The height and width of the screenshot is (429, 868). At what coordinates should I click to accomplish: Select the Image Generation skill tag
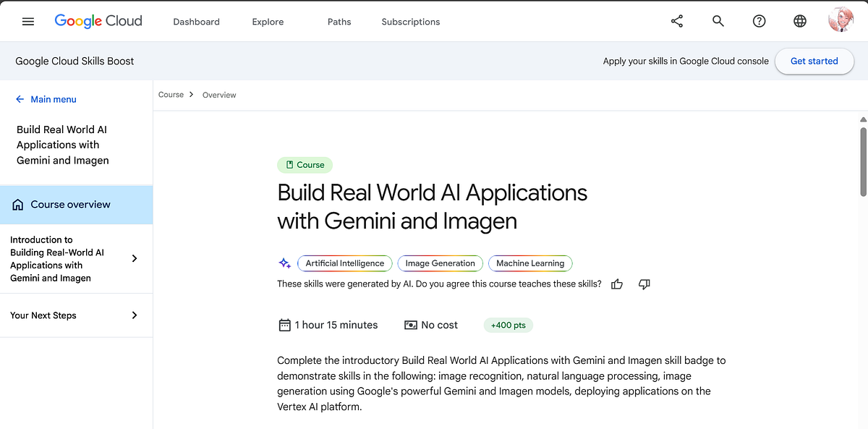440,263
